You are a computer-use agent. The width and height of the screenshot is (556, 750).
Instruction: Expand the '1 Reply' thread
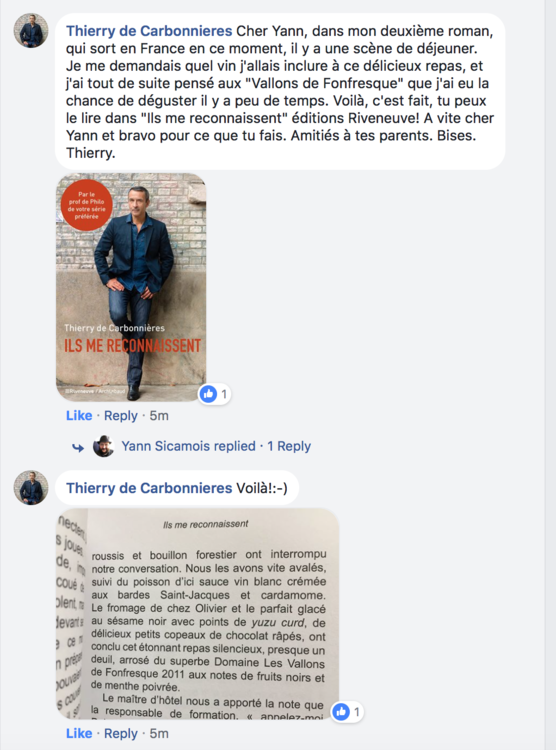coord(289,446)
